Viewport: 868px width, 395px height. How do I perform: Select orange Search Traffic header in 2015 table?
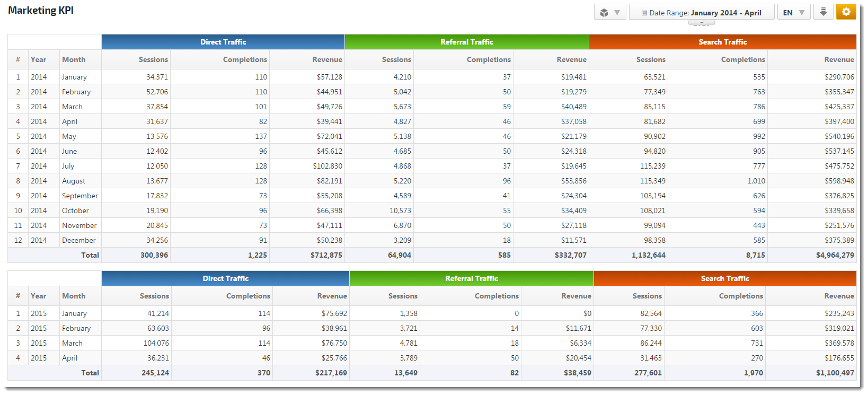(724, 278)
